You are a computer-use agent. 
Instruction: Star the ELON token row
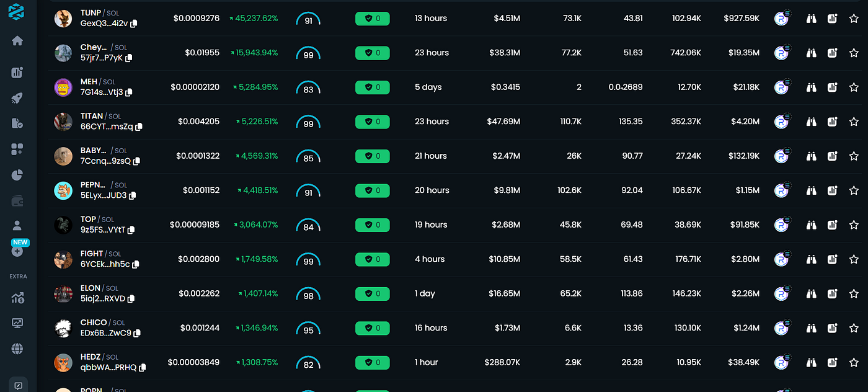[x=854, y=293]
